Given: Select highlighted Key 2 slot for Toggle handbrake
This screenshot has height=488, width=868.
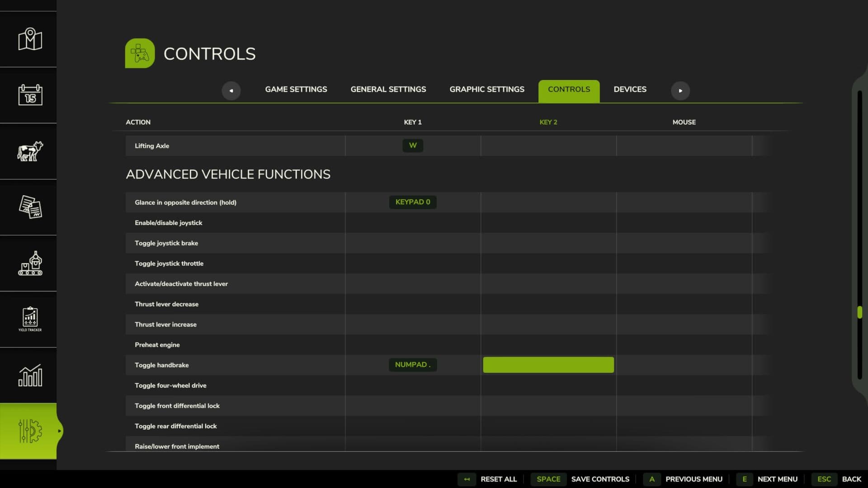Looking at the screenshot, I should [x=548, y=365].
